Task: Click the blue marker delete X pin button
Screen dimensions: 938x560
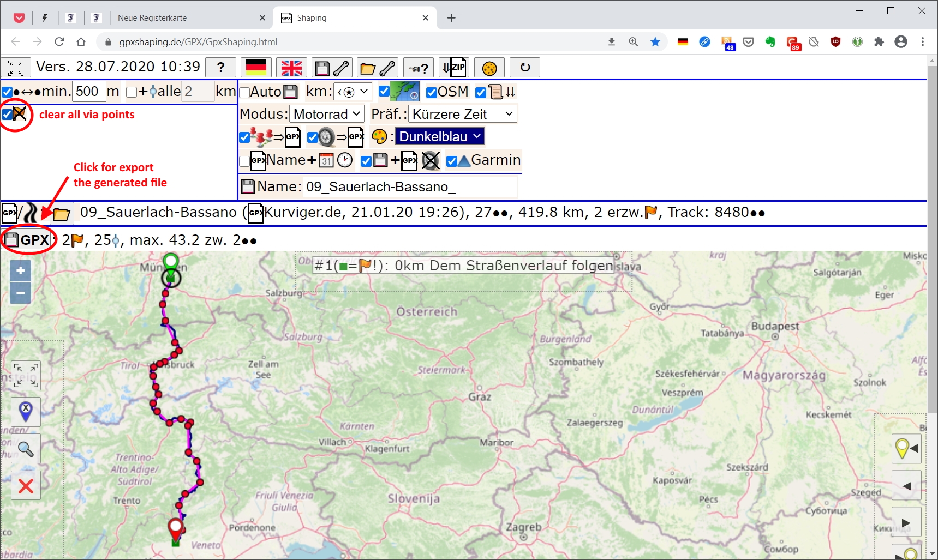Action: coord(26,412)
